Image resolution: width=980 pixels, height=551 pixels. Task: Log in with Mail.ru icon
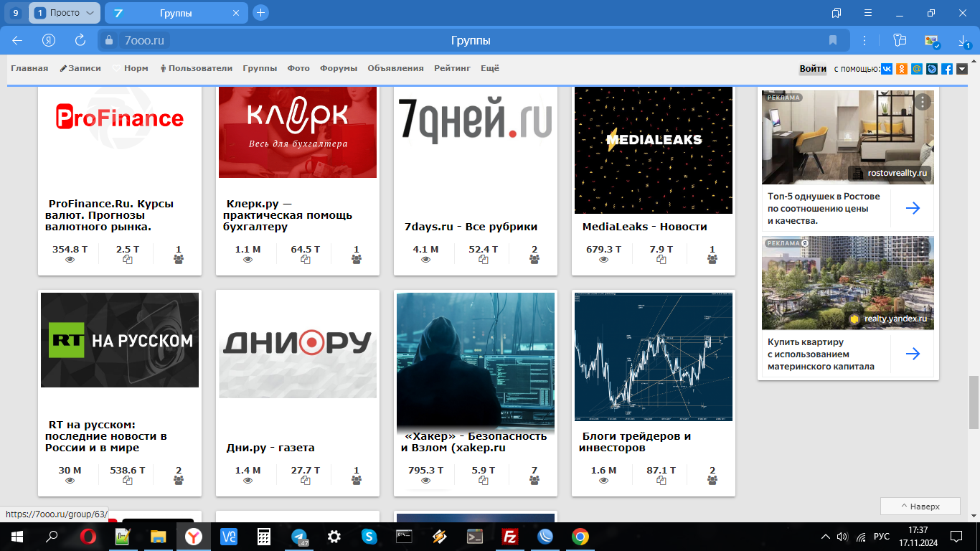point(917,69)
